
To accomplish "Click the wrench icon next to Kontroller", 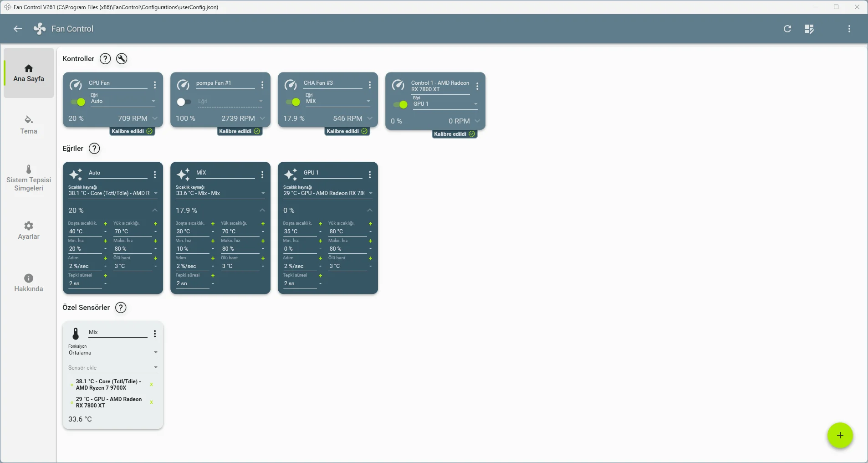I will 122,59.
